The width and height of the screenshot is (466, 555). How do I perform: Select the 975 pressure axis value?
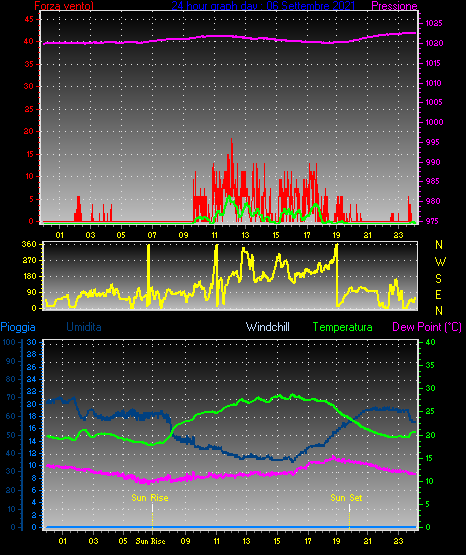coord(432,221)
